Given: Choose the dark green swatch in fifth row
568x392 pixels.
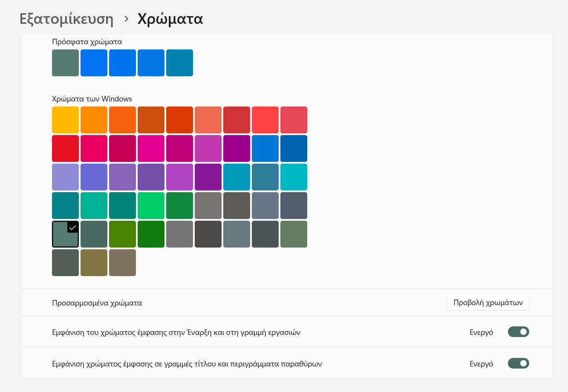Looking at the screenshot, I should click(151, 234).
